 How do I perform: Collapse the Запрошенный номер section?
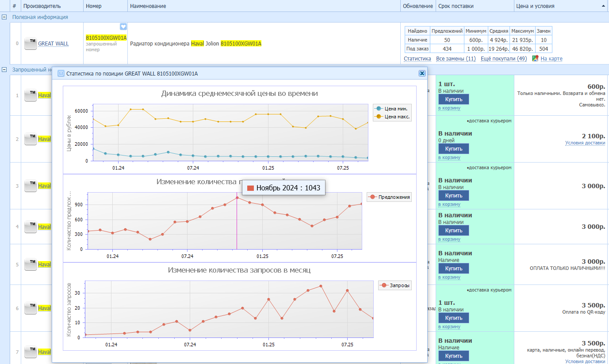tap(4, 70)
